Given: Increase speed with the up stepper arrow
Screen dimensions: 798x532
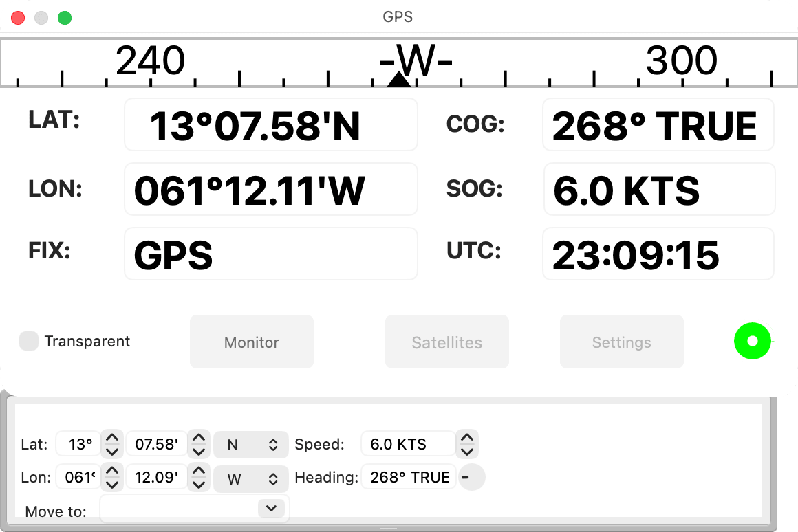Looking at the screenshot, I should pyautogui.click(x=466, y=437).
